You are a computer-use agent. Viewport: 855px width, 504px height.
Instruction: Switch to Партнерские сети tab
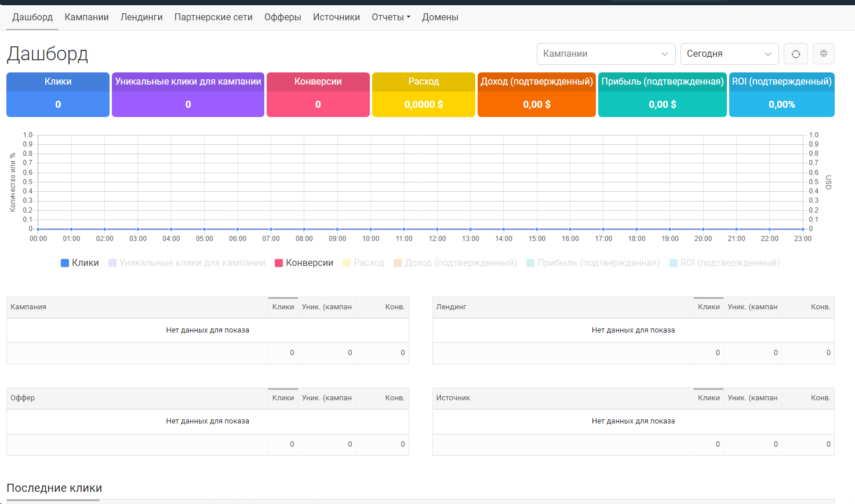(213, 17)
